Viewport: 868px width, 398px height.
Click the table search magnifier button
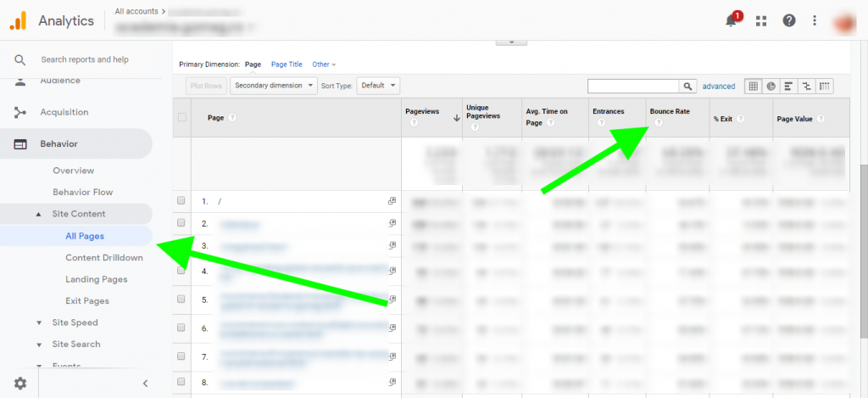(x=687, y=87)
